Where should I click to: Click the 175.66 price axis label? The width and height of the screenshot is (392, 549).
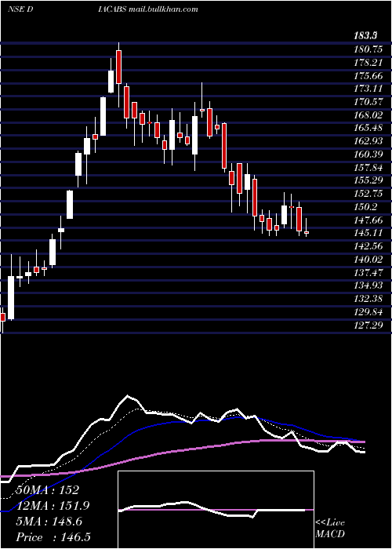click(368, 76)
